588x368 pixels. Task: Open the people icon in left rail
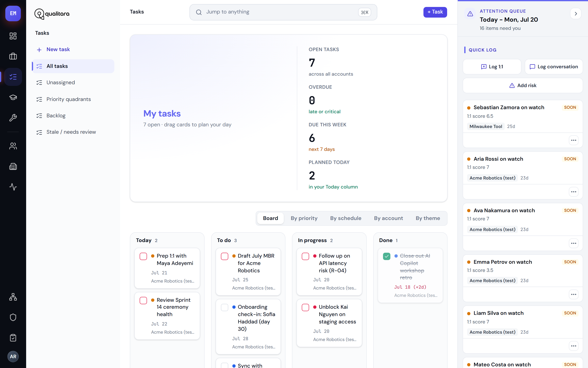[x=13, y=146]
